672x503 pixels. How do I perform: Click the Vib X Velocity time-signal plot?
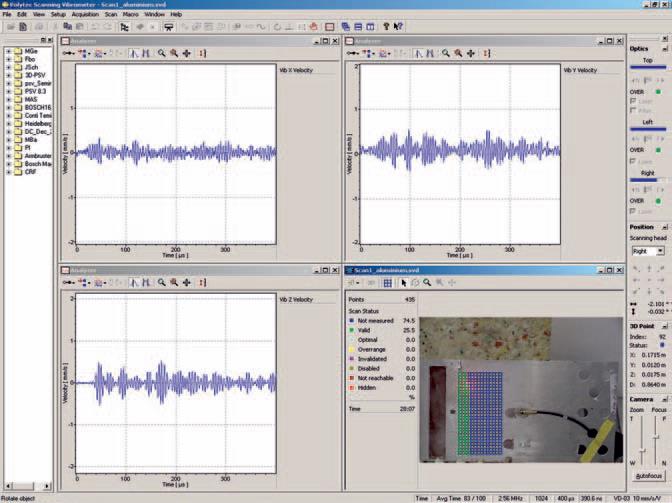[175, 153]
